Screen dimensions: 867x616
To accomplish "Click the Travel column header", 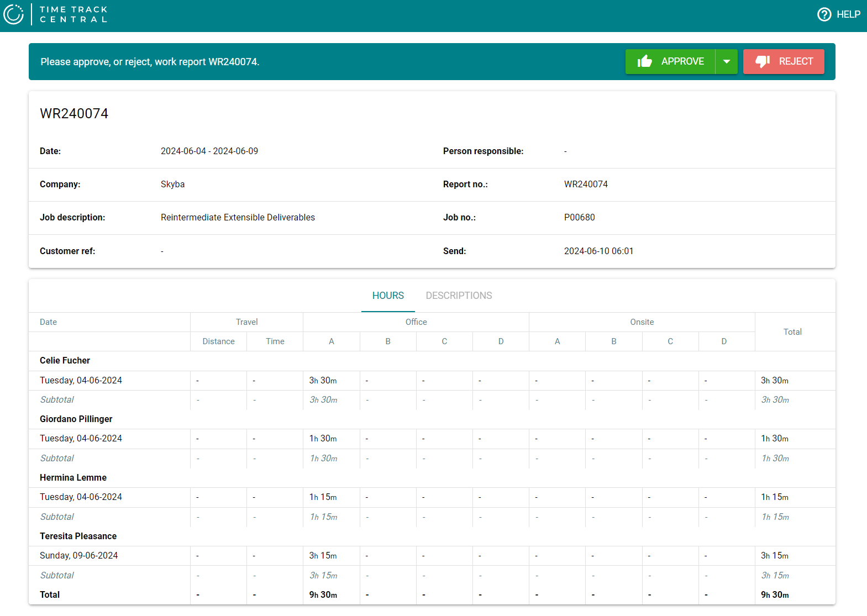I will [x=246, y=322].
